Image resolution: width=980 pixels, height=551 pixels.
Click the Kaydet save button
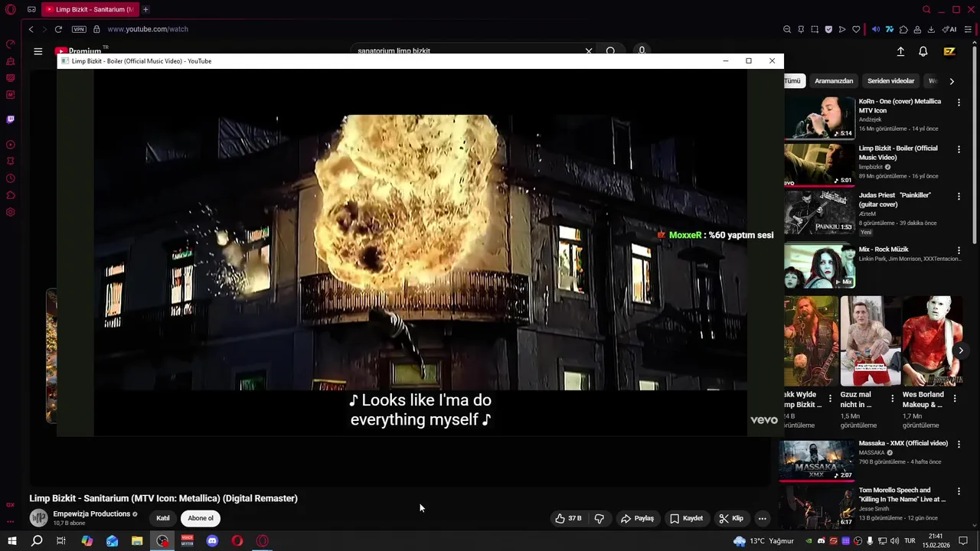[x=686, y=518]
